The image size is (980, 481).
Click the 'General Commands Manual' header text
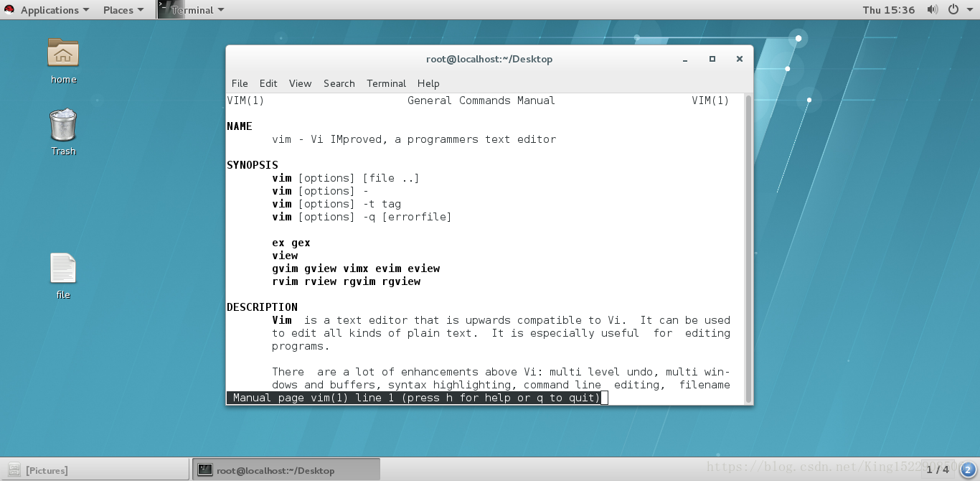[481, 101]
